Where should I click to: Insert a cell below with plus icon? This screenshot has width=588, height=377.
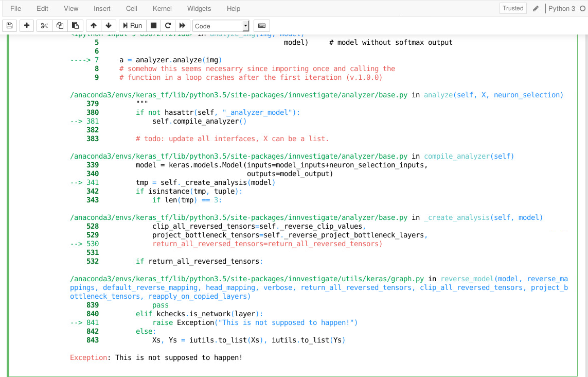[27, 26]
